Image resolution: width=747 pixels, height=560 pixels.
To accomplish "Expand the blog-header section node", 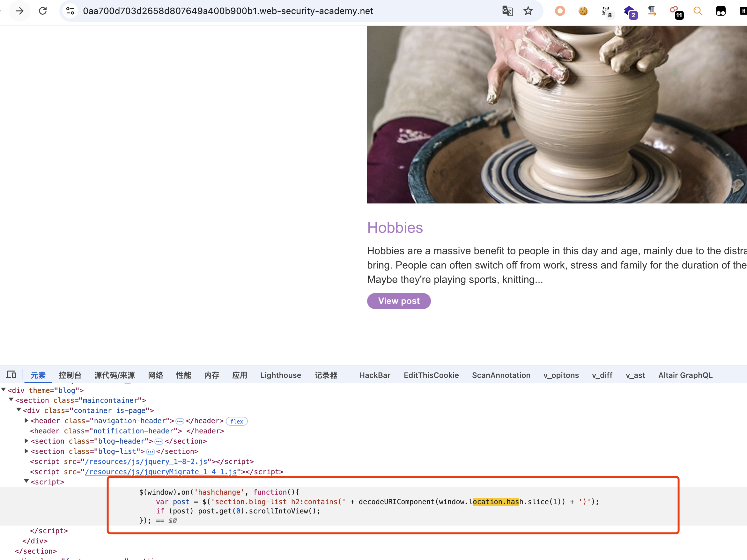I will (26, 441).
